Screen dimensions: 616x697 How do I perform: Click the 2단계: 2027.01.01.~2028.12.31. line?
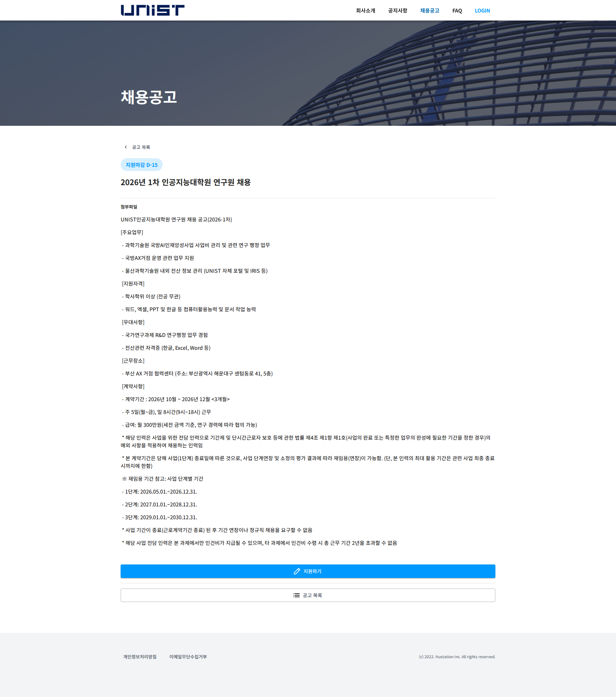tap(159, 505)
